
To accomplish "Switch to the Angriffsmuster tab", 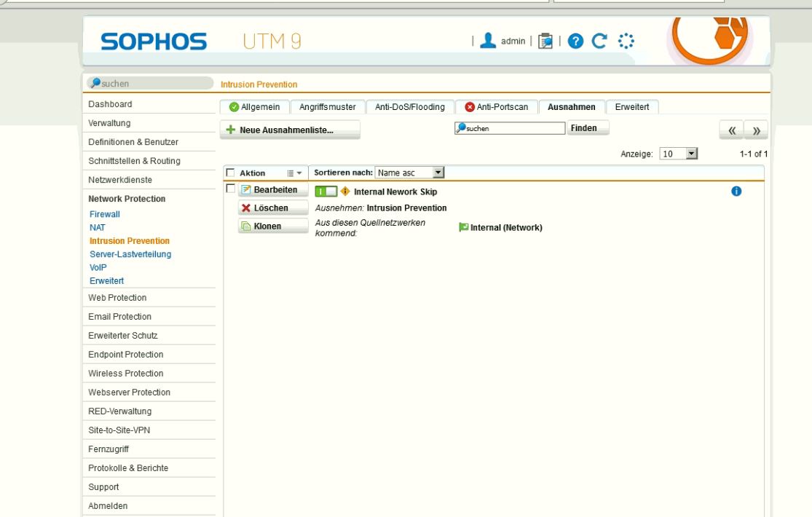I will (x=328, y=107).
